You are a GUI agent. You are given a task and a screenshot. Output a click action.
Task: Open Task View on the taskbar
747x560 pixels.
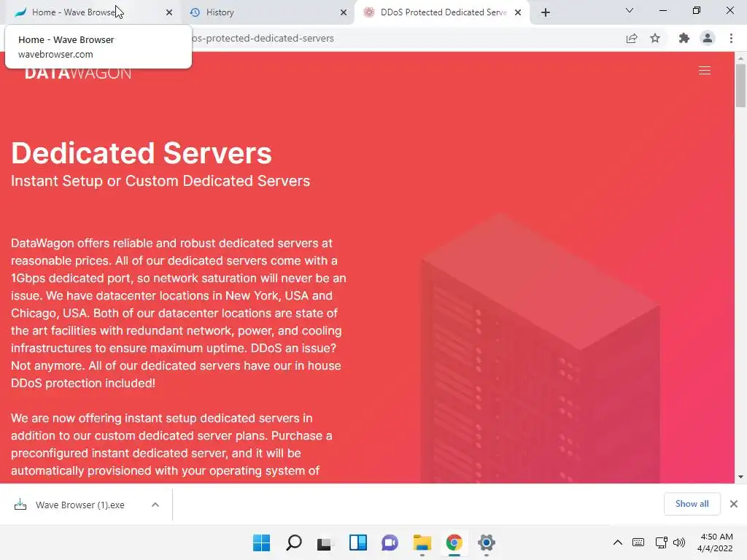325,542
